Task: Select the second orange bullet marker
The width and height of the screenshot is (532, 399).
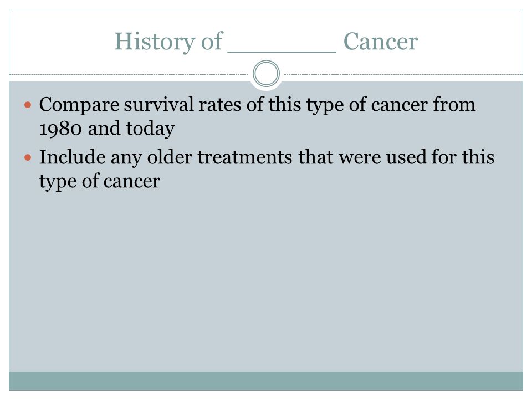Action: pos(28,158)
